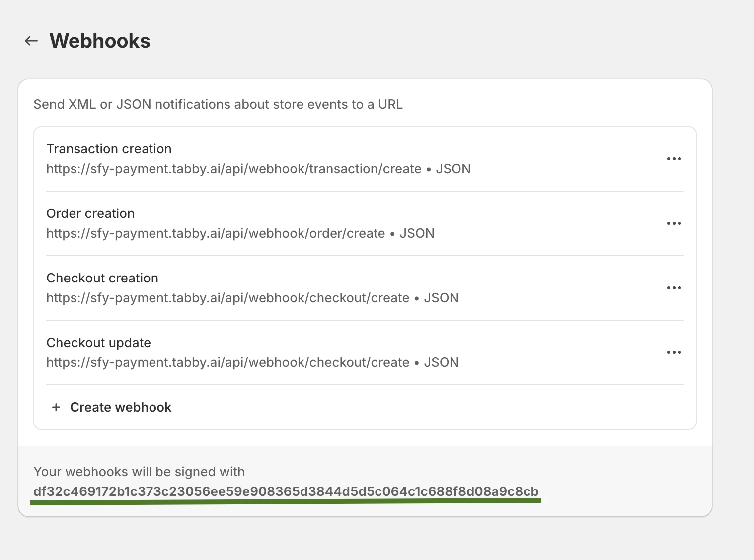Open more options for Checkout update webhook
754x560 pixels.
[x=674, y=352]
